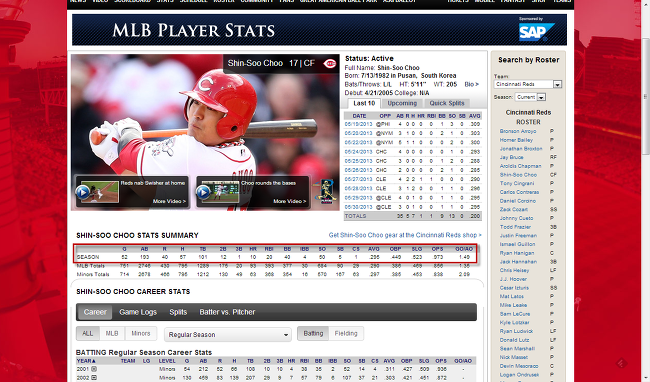The height and width of the screenshot is (382, 650).
Task: Open the Get Shin-Soo Choo gear shop link
Action: pos(405,235)
